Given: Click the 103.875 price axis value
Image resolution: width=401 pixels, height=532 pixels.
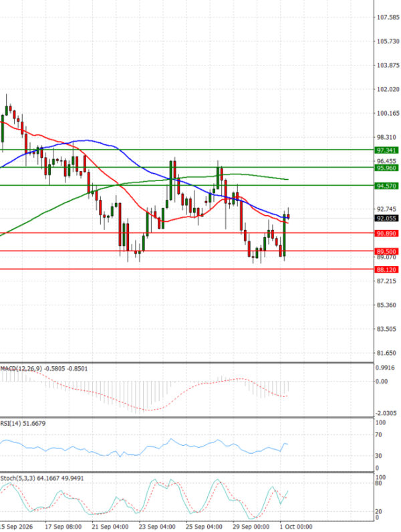Looking at the screenshot, I should 388,65.
